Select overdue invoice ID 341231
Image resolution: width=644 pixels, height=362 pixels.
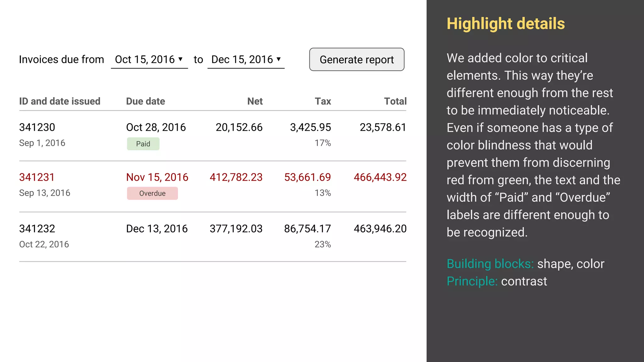pos(37,177)
